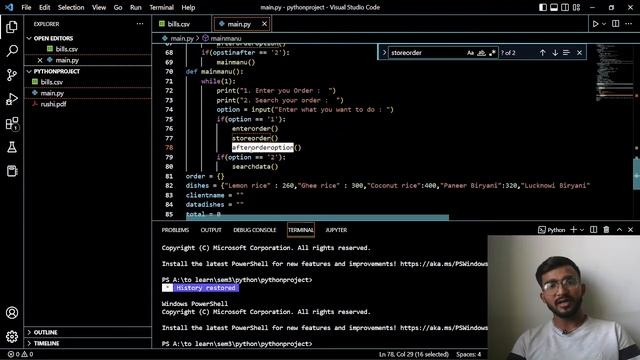Screen dimensions: 640x360
Task: Open the Explorer view in activity bar
Action: pos(12,27)
